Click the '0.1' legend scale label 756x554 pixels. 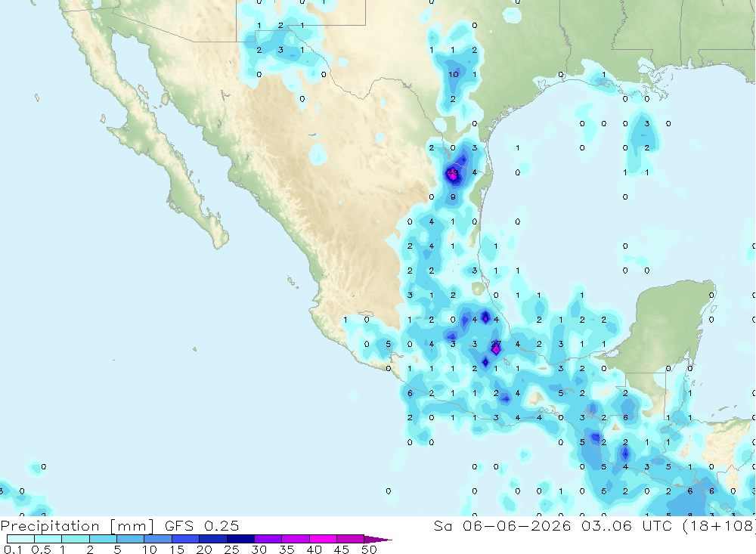[13, 549]
